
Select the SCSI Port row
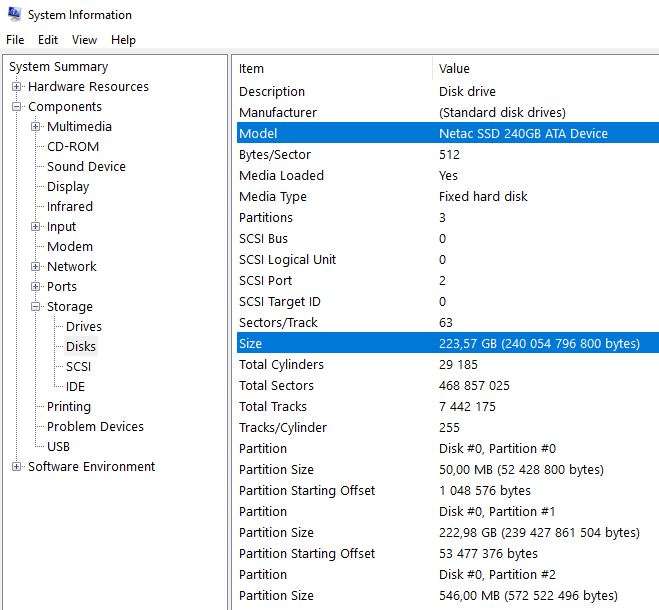point(448,281)
